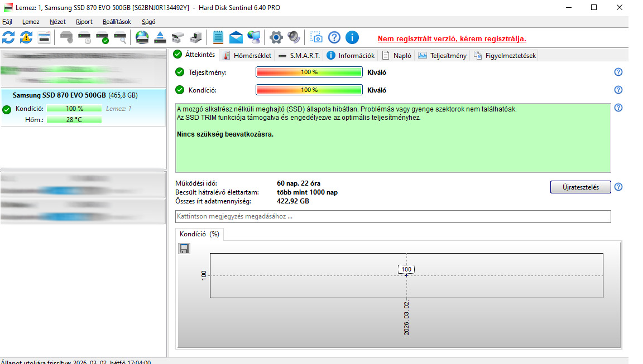This screenshot has height=364, width=643.
Task: Select Samsung SSD 870 EVO 500GB in disk list
Action: 83,108
